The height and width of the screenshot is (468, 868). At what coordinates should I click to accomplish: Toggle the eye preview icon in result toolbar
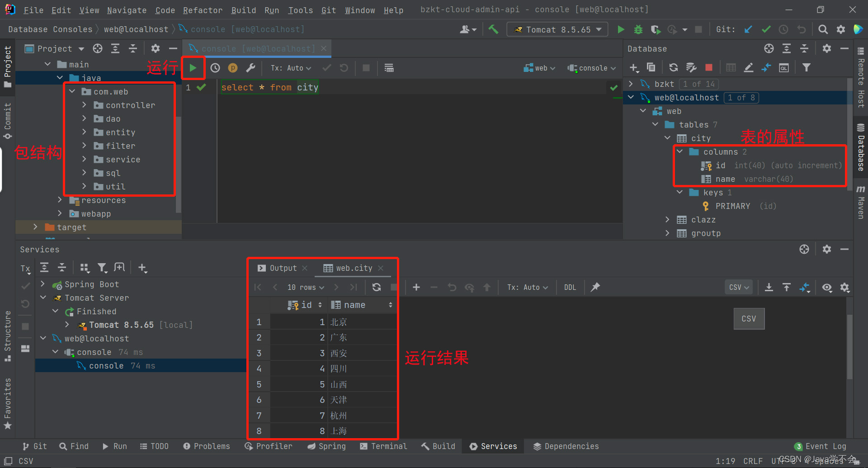(x=827, y=287)
